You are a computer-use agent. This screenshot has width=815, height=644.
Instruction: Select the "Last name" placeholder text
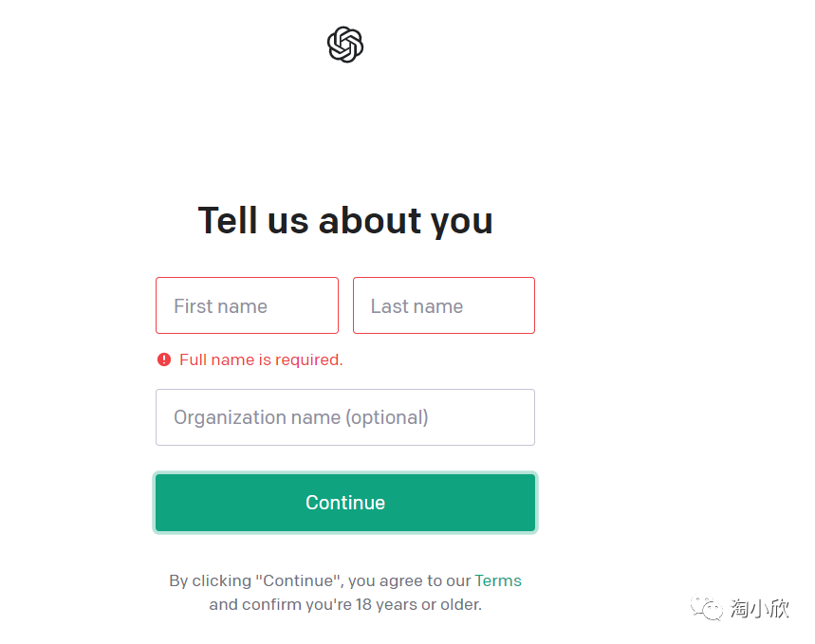point(417,306)
